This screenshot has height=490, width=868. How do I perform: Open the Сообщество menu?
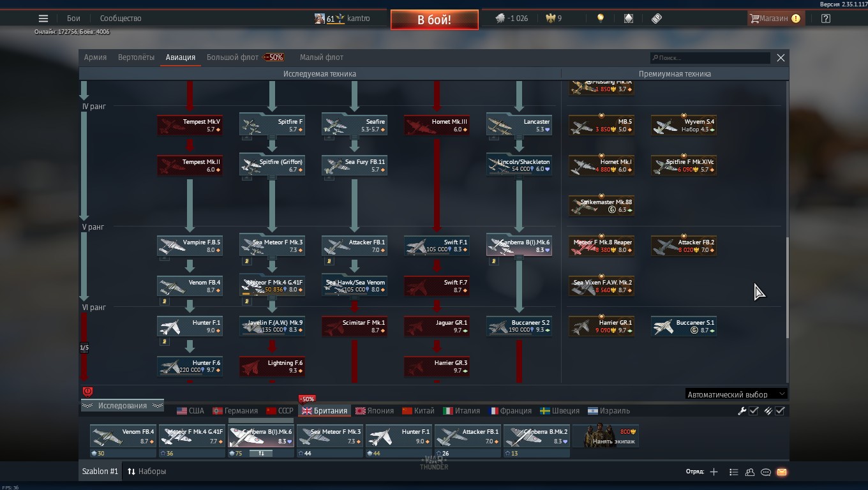[x=121, y=19]
